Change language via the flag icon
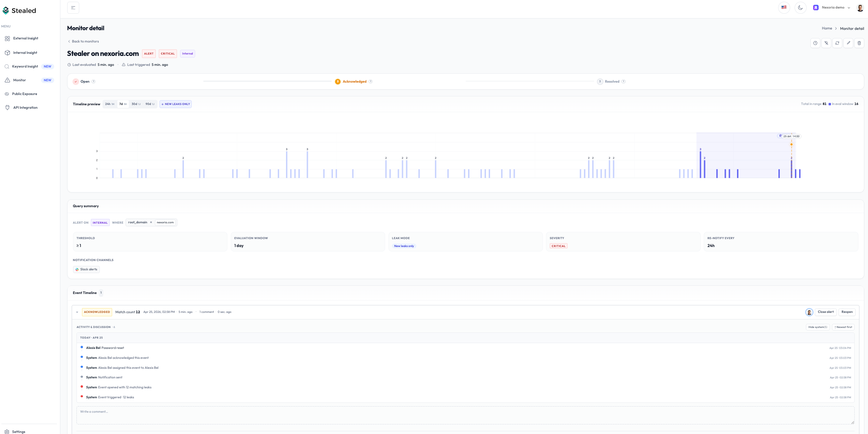 pyautogui.click(x=784, y=7)
